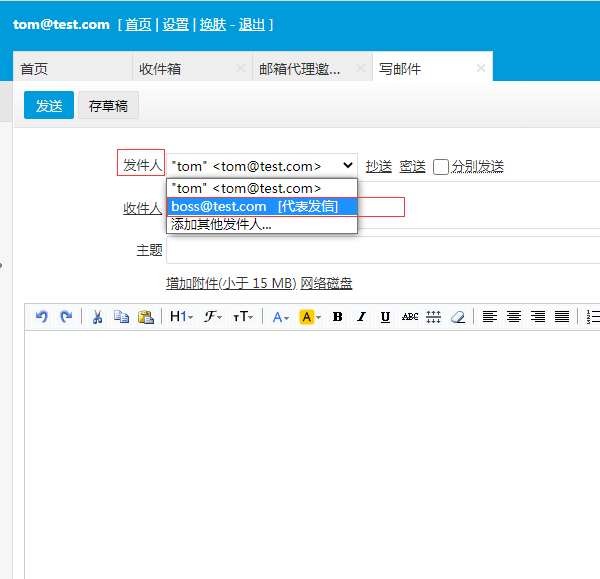The image size is (600, 579).
Task: Justify text alignment
Action: point(562,317)
